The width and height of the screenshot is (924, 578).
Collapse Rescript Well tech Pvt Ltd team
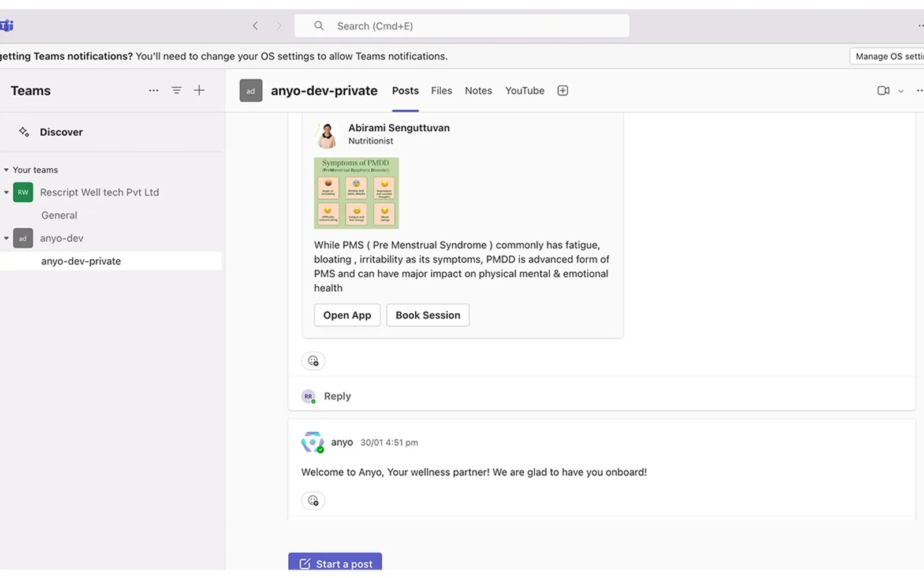click(x=6, y=192)
